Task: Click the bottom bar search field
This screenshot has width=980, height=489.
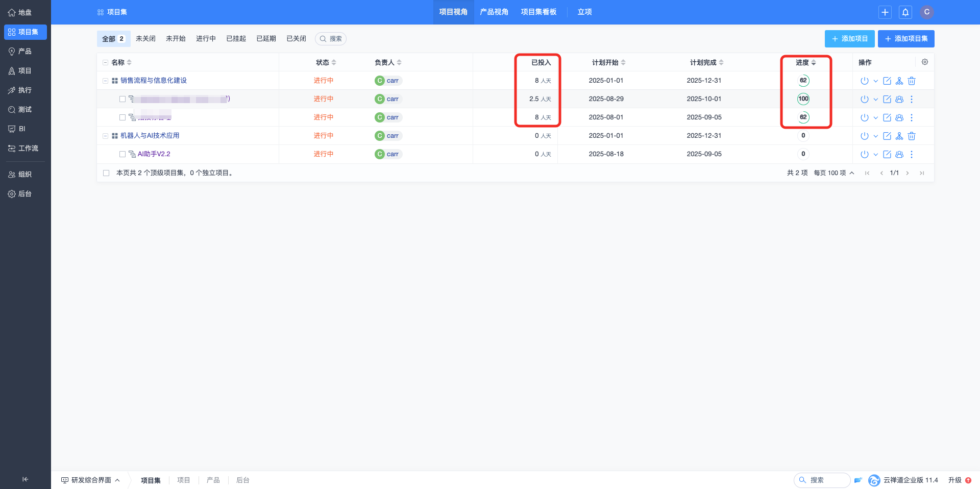Action: 822,480
